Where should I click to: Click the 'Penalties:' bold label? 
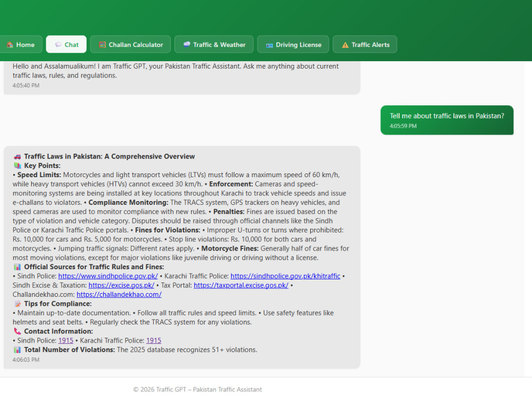click(229, 211)
